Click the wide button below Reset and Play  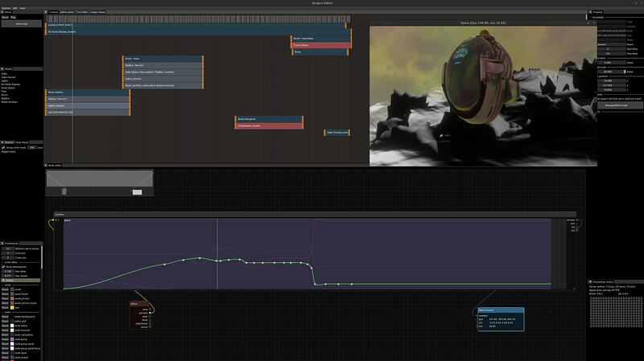22,24
